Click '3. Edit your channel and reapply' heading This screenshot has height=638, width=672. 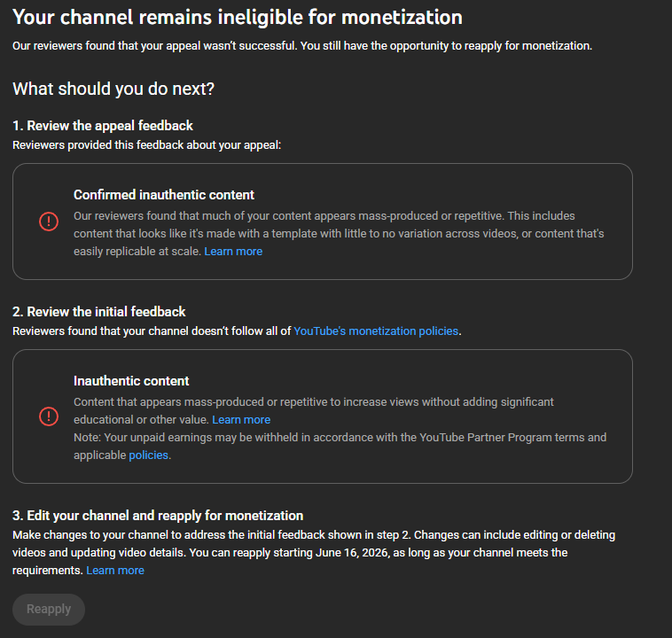tap(158, 516)
